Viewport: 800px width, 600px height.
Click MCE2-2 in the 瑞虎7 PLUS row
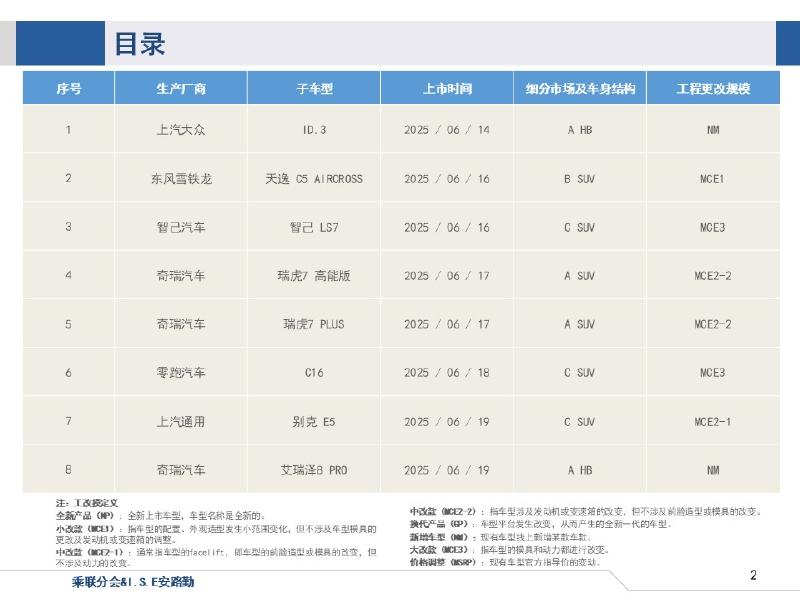pos(713,324)
